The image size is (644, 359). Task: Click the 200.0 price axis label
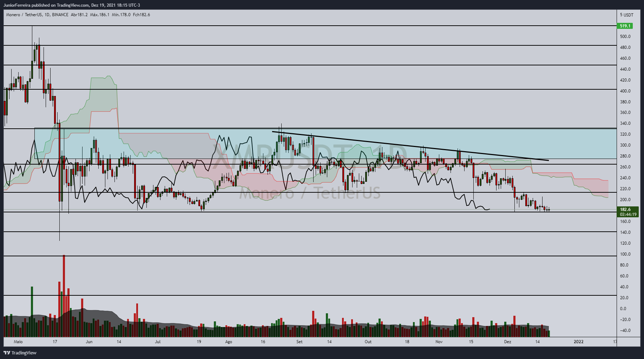(625, 200)
